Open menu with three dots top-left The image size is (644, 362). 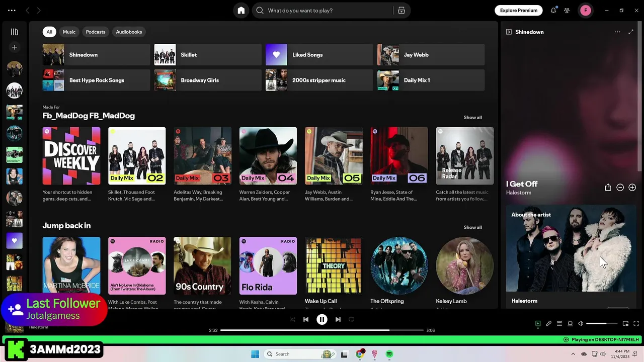(12, 10)
